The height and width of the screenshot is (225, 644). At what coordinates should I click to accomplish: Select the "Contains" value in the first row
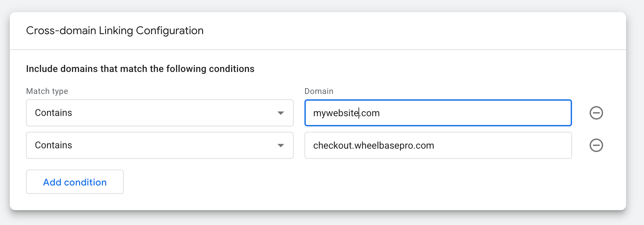[53, 113]
